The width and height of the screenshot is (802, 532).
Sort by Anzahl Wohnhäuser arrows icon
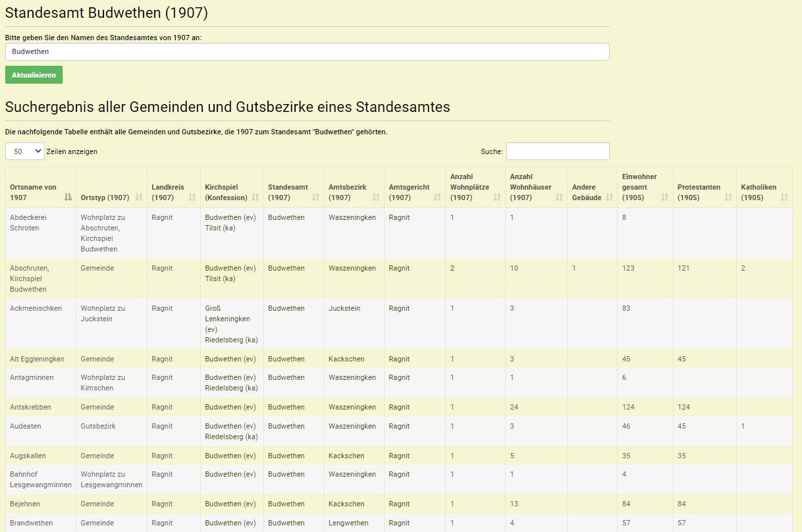(559, 198)
